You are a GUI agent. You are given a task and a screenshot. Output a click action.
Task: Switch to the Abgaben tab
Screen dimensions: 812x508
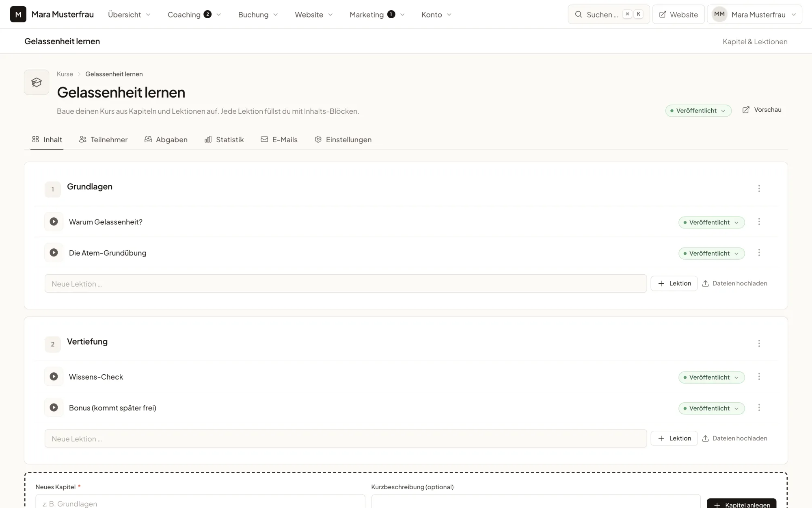point(166,140)
